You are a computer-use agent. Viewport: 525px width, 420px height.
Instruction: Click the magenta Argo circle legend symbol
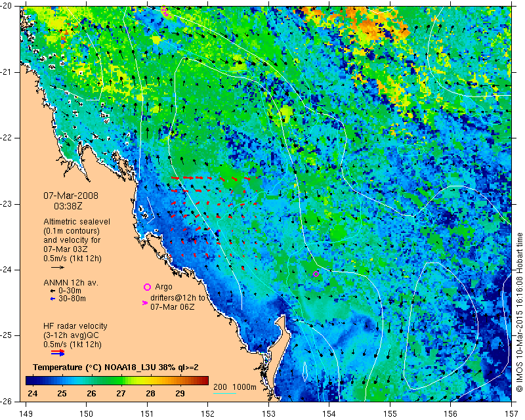coord(147,287)
